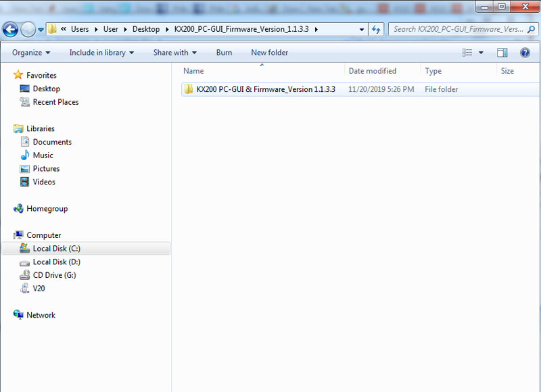Screen dimensions: 541x392
Task: Click the New folder button
Action: coord(269,53)
